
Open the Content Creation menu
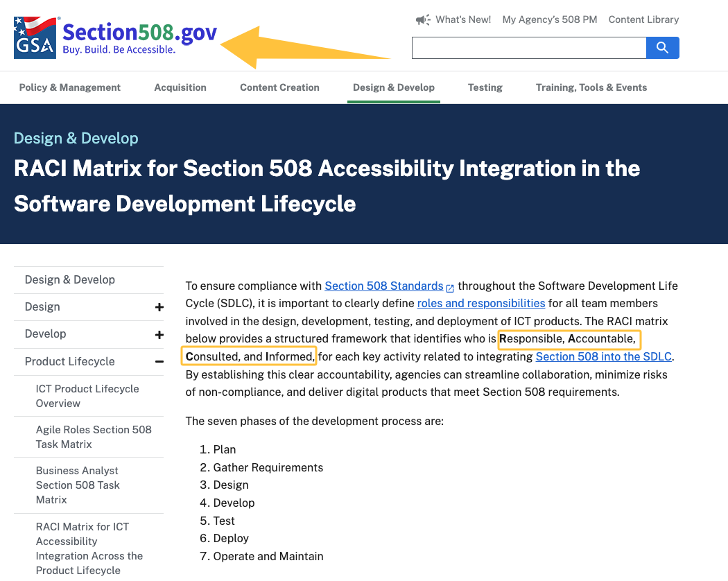click(x=279, y=87)
